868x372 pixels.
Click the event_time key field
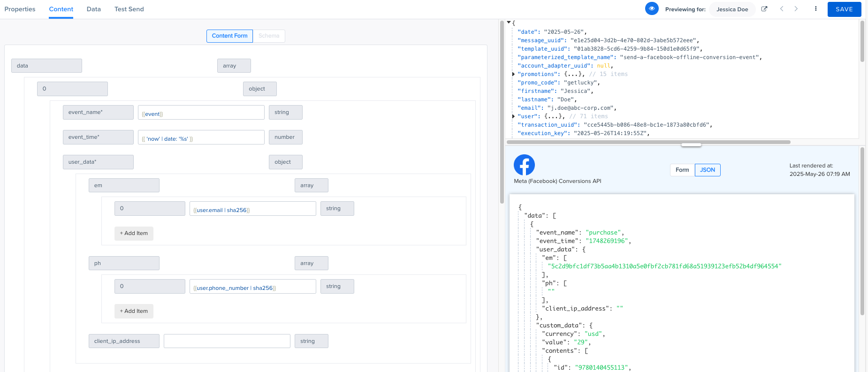point(98,137)
